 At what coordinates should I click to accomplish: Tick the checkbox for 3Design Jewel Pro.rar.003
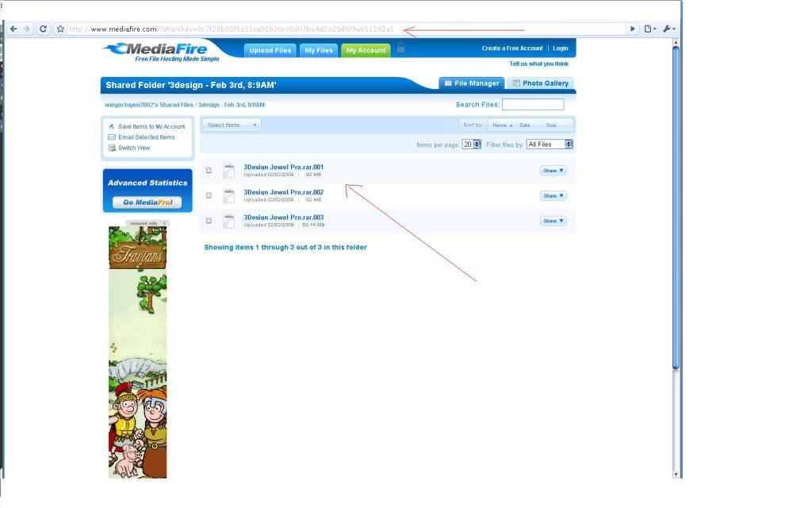(209, 221)
